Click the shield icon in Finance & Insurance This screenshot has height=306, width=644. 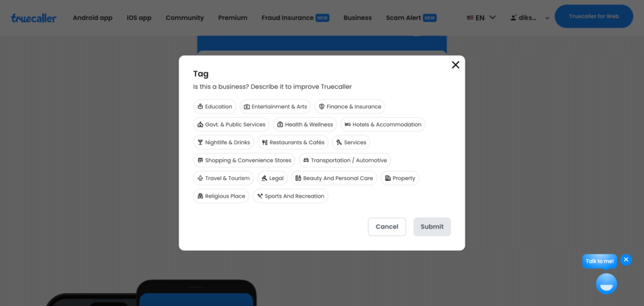pyautogui.click(x=321, y=106)
